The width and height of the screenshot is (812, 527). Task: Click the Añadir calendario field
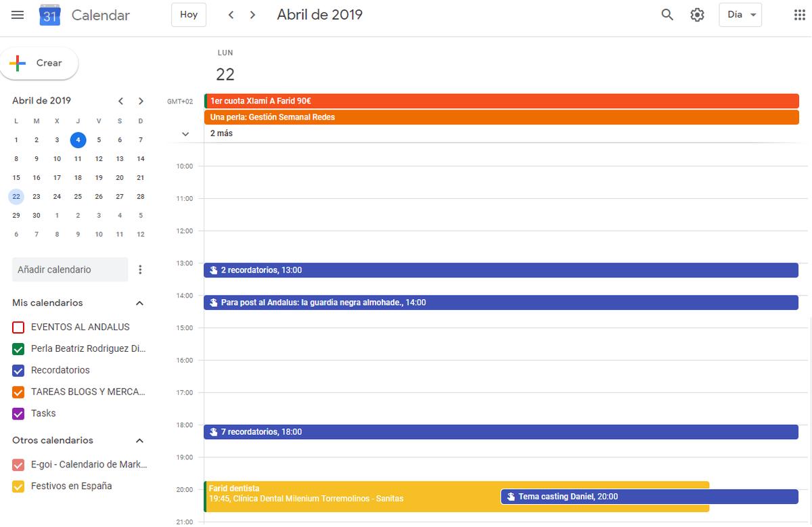pos(70,269)
